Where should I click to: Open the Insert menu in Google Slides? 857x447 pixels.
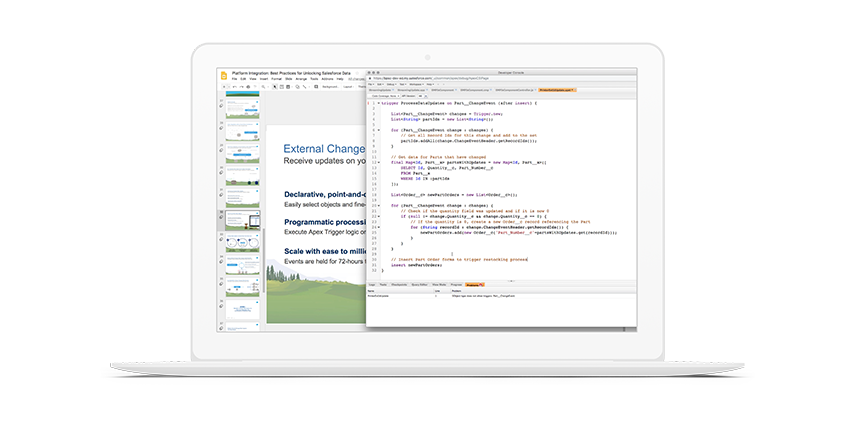[x=263, y=79]
